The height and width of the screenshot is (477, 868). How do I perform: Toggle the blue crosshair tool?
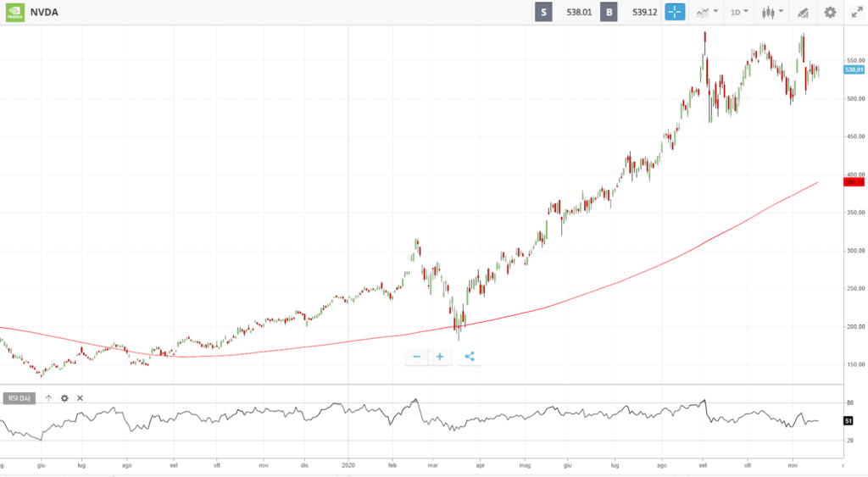(675, 12)
